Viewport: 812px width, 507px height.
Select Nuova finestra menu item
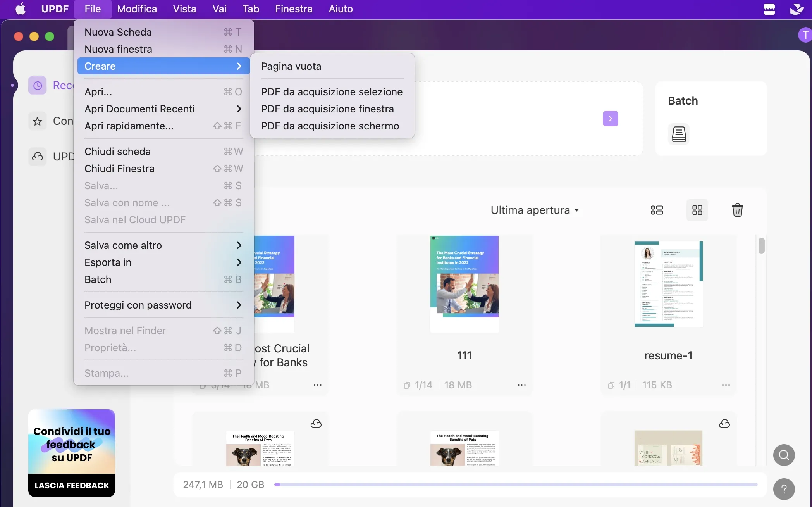tap(163, 49)
